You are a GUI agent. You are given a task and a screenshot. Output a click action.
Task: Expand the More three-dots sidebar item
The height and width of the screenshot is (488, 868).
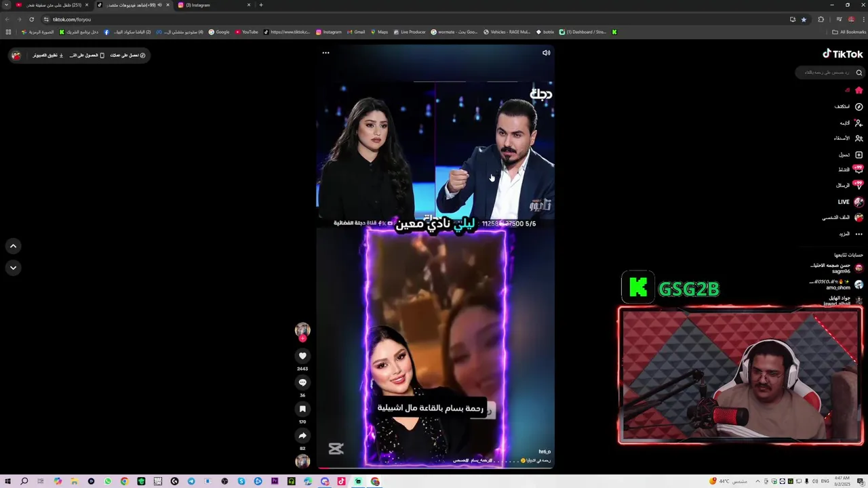859,234
